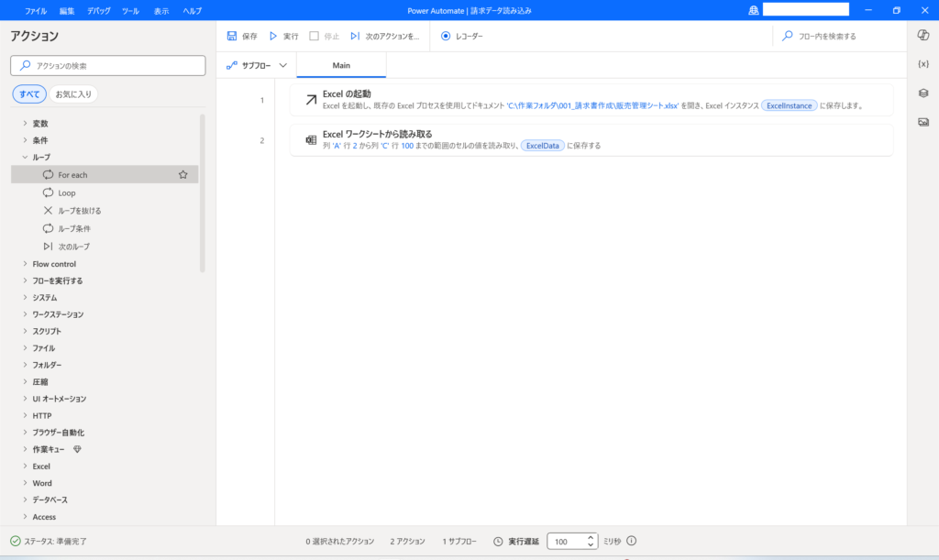Select the Loop action icon
Image resolution: width=939 pixels, height=560 pixels.
tap(48, 192)
